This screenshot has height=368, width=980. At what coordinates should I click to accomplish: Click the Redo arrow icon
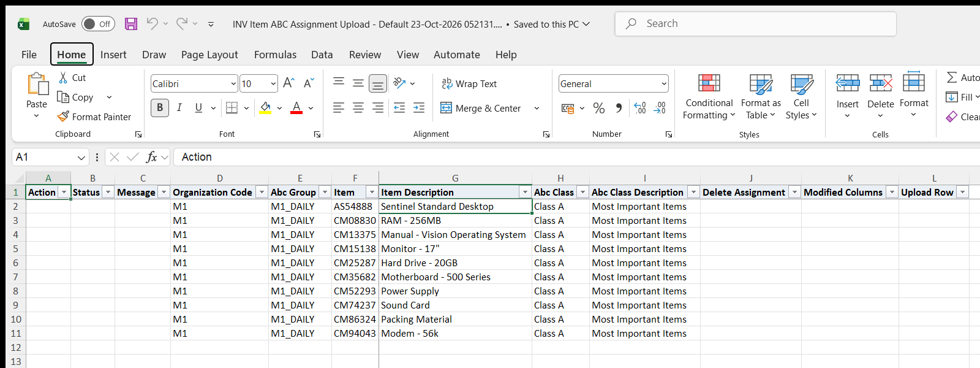[182, 24]
